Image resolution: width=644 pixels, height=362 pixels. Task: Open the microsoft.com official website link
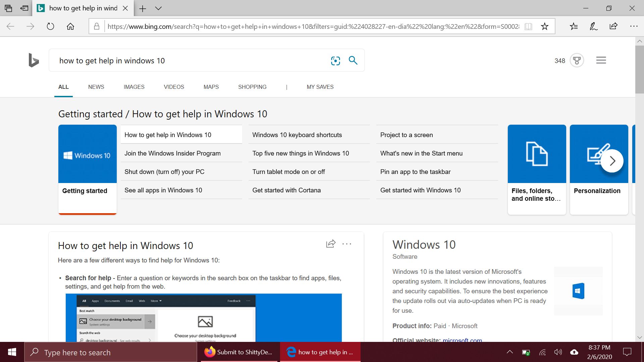click(462, 340)
